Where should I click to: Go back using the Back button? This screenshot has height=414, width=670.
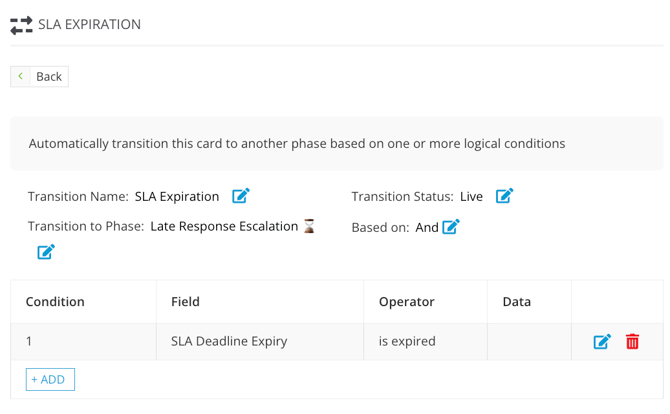click(x=39, y=76)
